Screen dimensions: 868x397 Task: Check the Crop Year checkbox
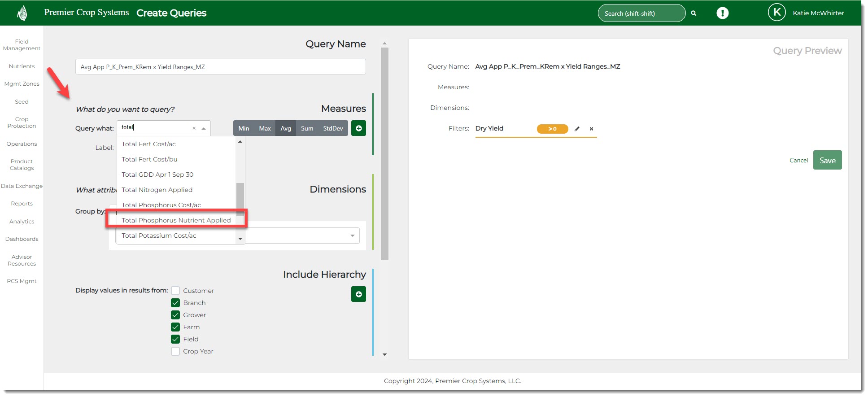coord(175,351)
